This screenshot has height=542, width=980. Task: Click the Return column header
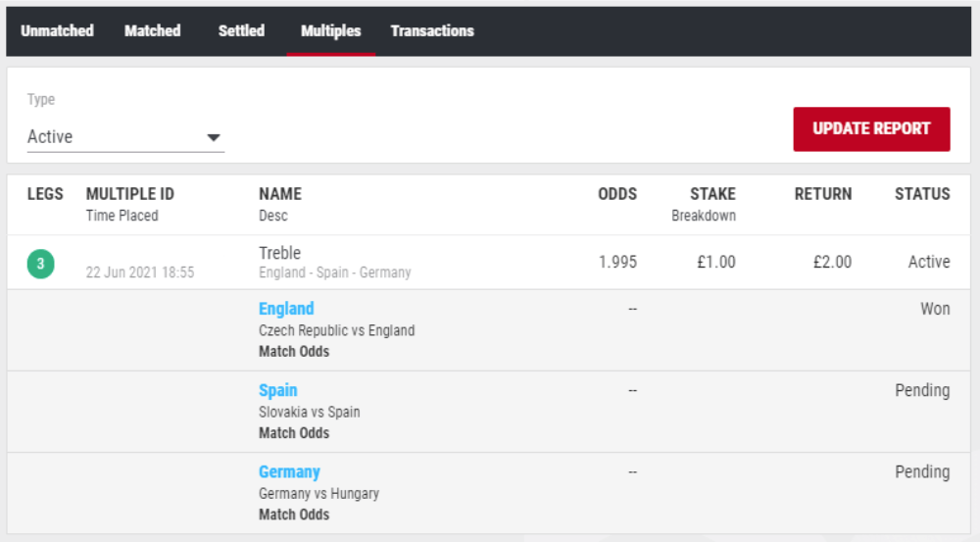coord(822,194)
